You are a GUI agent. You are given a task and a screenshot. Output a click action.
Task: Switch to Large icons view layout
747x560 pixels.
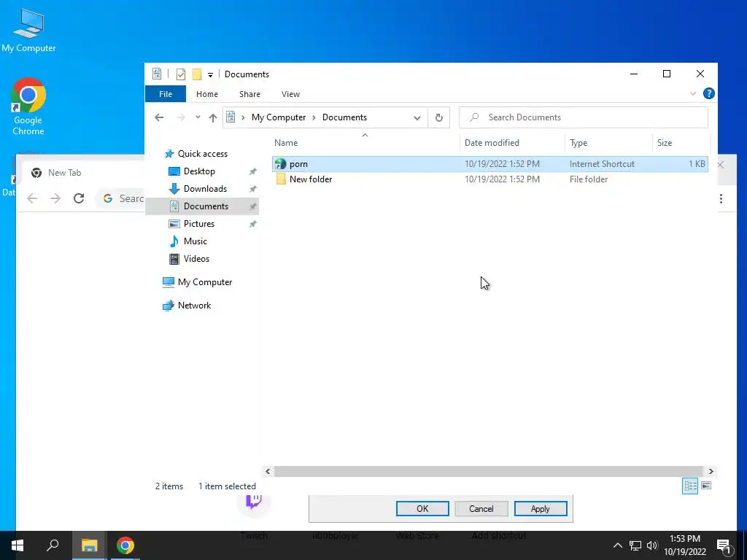click(x=706, y=486)
